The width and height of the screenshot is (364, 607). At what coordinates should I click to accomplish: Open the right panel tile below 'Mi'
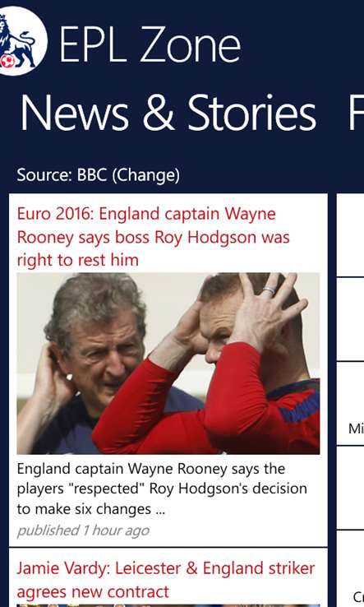click(351, 488)
